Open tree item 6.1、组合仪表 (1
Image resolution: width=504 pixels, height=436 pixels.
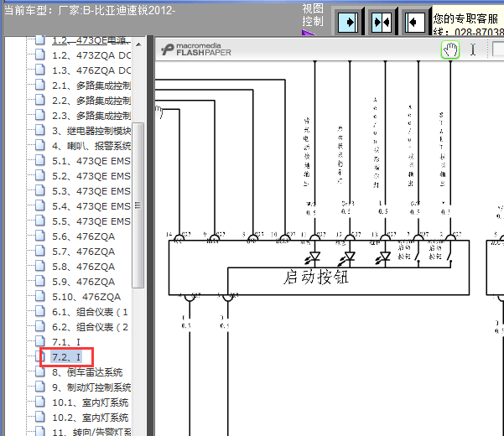[x=90, y=312]
